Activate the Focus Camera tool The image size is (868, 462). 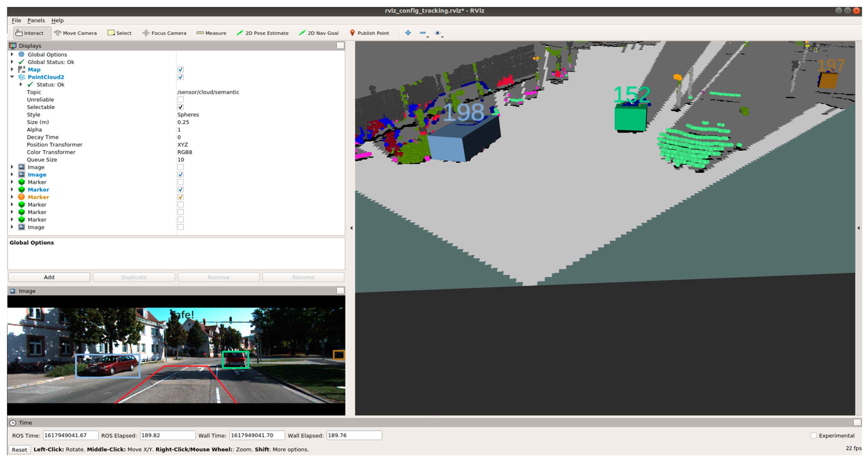(x=164, y=33)
